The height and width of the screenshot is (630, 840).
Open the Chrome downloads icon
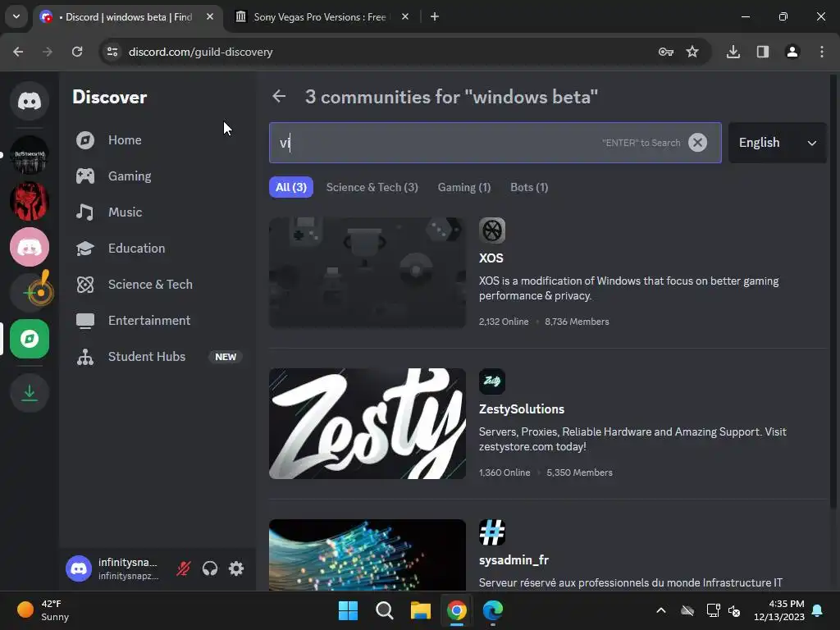coord(733,52)
